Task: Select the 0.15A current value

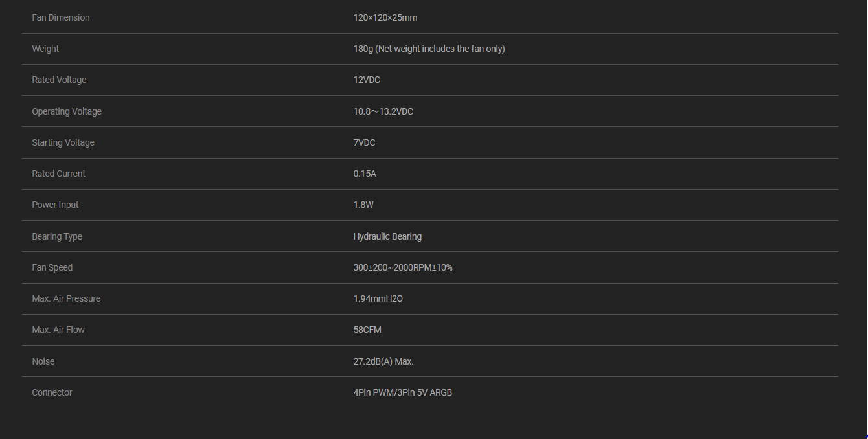Action: coord(365,174)
